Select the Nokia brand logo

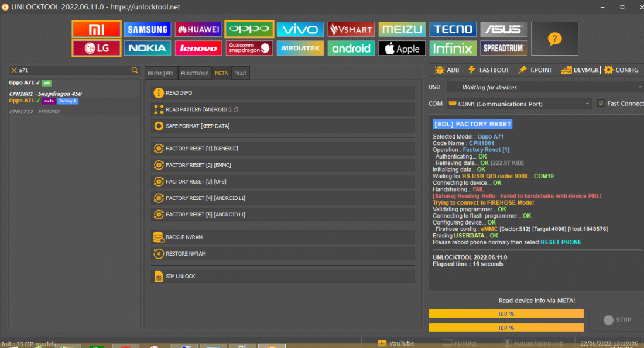[148, 48]
